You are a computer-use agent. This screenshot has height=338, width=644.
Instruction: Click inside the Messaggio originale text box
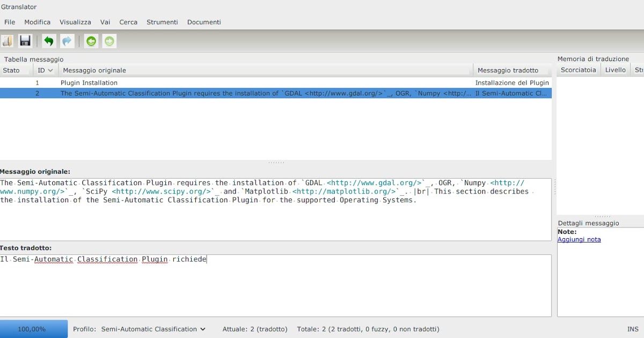pos(276,209)
